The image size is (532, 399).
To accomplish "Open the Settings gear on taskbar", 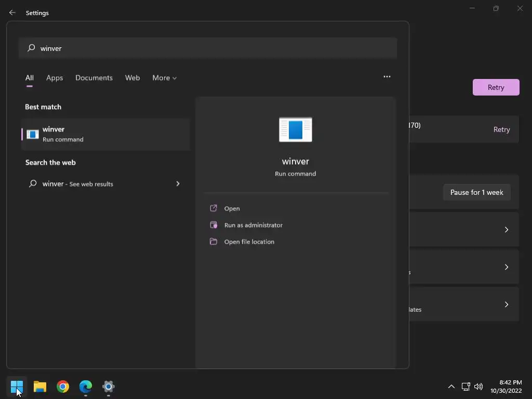I will (x=109, y=387).
